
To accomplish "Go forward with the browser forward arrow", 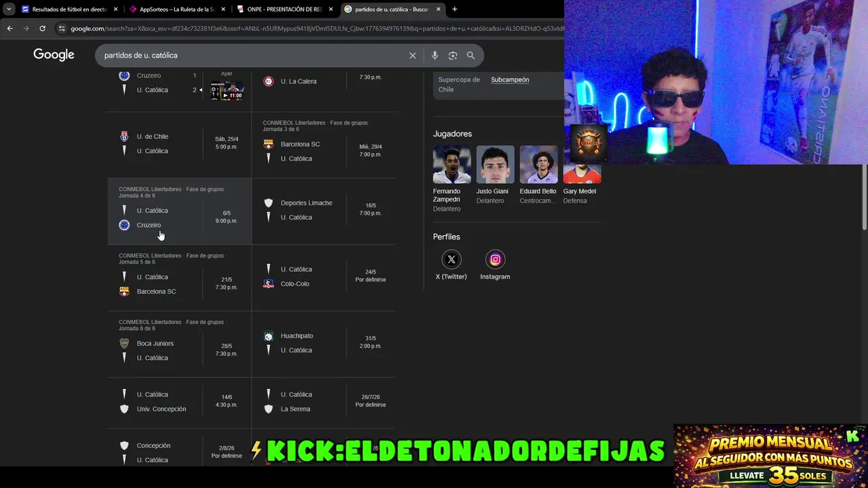I will 26,28.
